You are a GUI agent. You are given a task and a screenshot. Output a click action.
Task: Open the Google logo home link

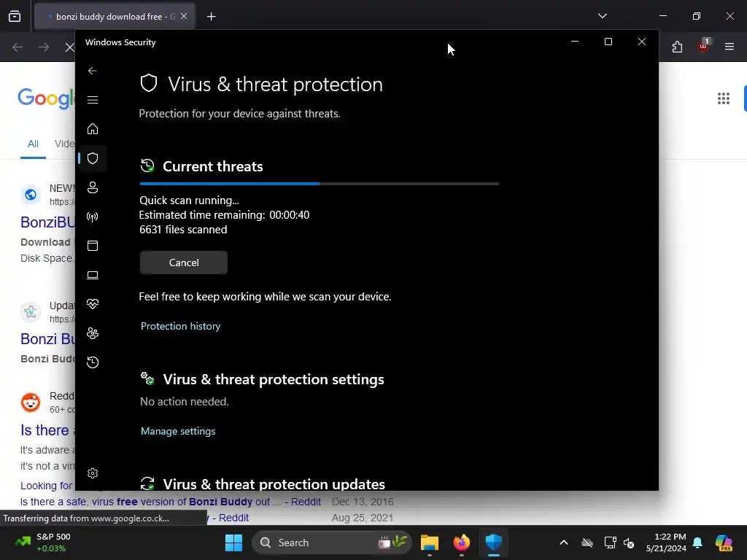point(46,98)
